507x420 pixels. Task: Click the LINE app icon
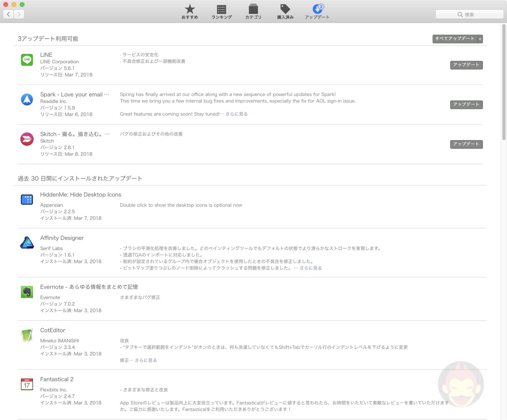click(27, 60)
